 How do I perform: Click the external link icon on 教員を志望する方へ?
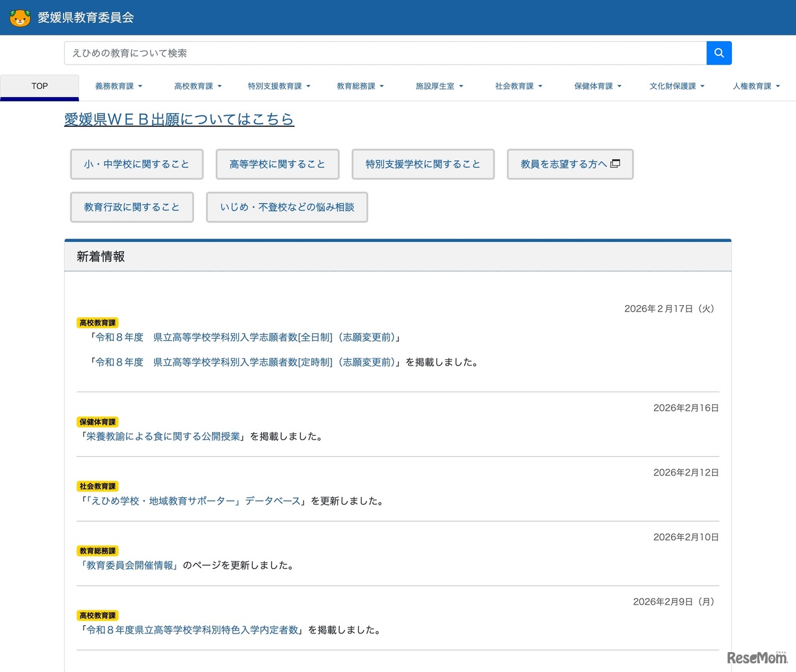pyautogui.click(x=615, y=163)
